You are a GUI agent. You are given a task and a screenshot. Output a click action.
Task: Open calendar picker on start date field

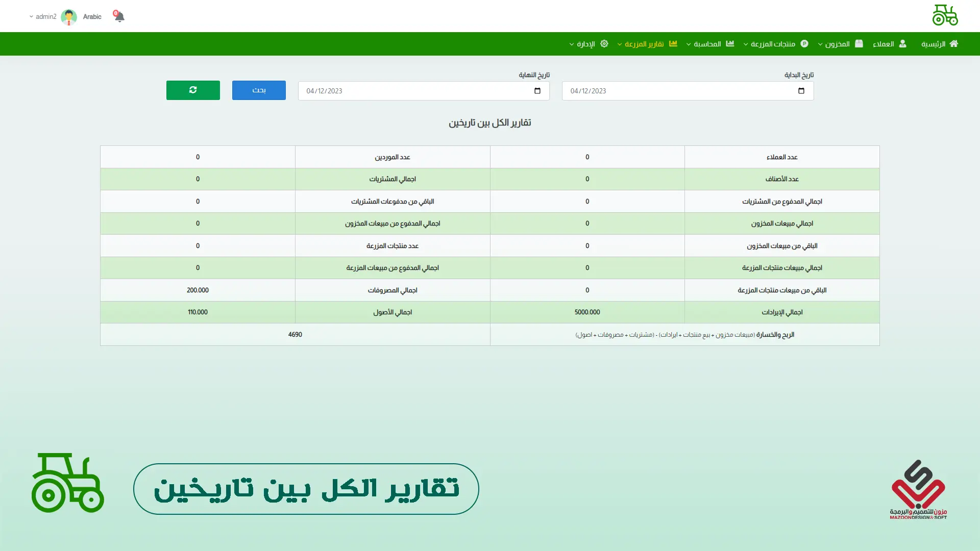pos(801,91)
